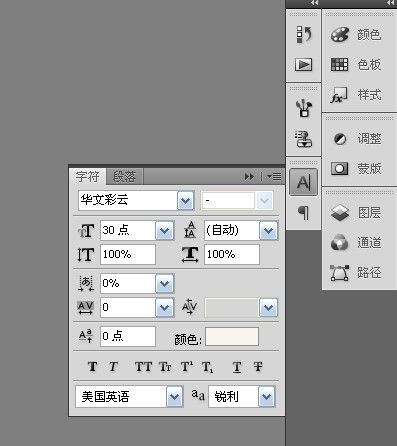
Task: Open the 蒙版 masks panel
Action: pos(356,169)
